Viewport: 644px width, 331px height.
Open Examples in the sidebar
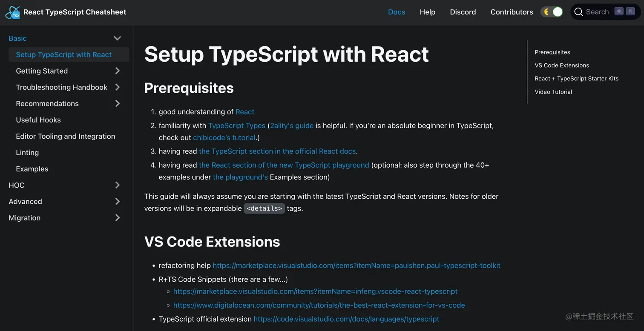click(32, 169)
